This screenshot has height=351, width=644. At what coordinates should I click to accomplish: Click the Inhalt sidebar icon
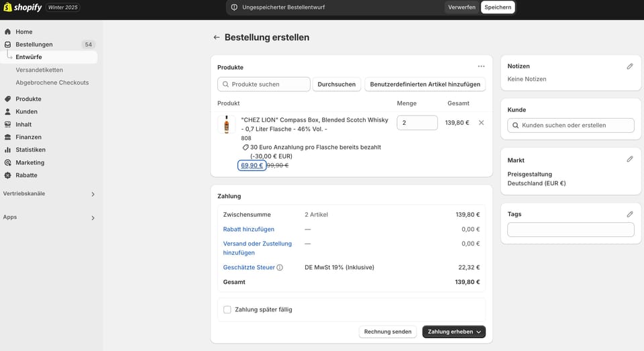[x=7, y=124]
